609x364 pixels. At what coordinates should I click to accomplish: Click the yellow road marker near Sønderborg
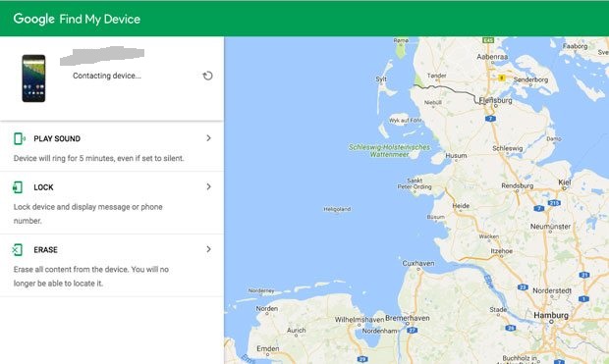point(501,78)
